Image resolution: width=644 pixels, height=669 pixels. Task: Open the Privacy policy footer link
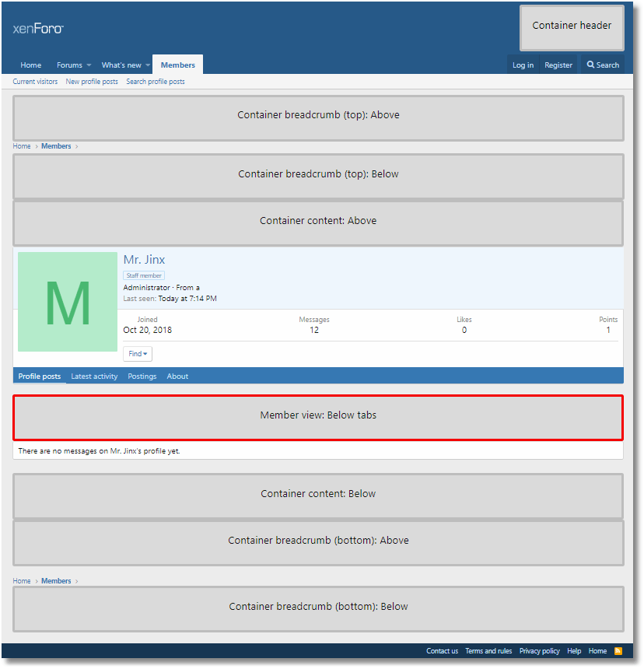point(539,651)
